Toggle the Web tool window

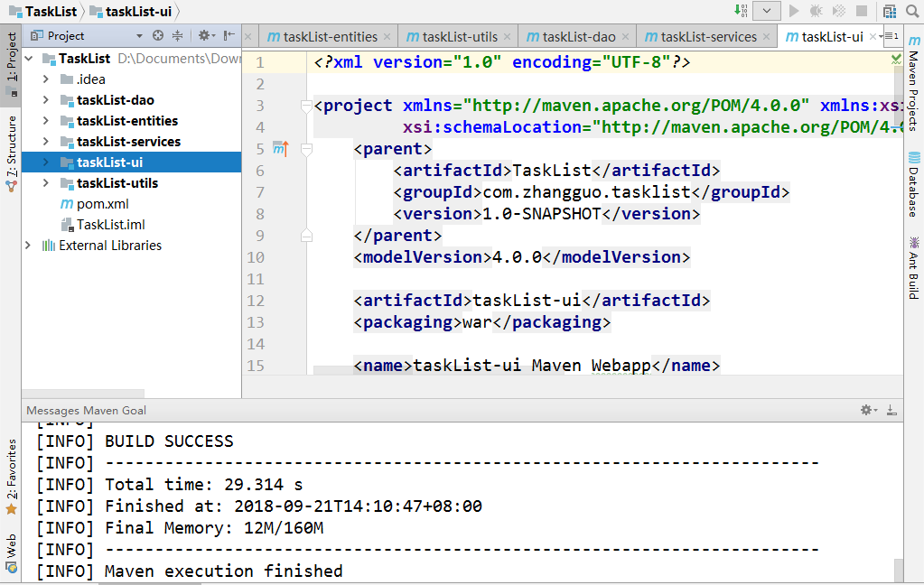(x=11, y=553)
